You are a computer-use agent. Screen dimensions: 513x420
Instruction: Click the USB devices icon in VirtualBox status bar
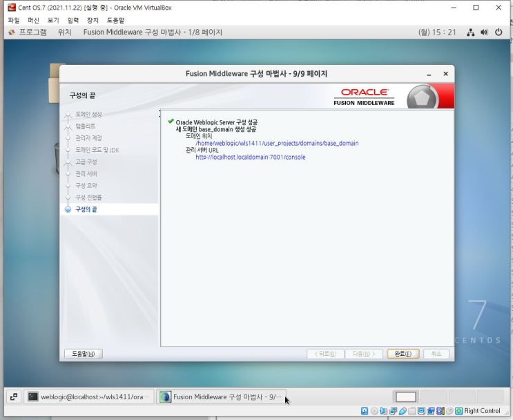pos(403,411)
